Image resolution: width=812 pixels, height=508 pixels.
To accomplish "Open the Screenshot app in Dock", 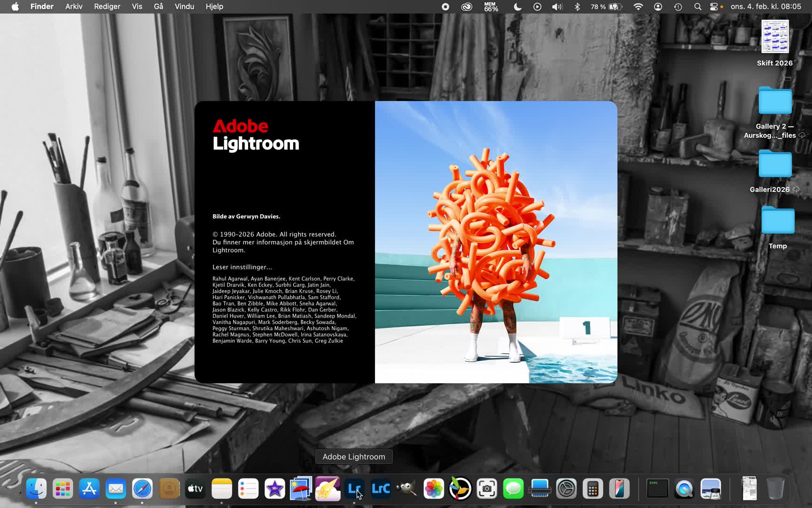I will 487,489.
